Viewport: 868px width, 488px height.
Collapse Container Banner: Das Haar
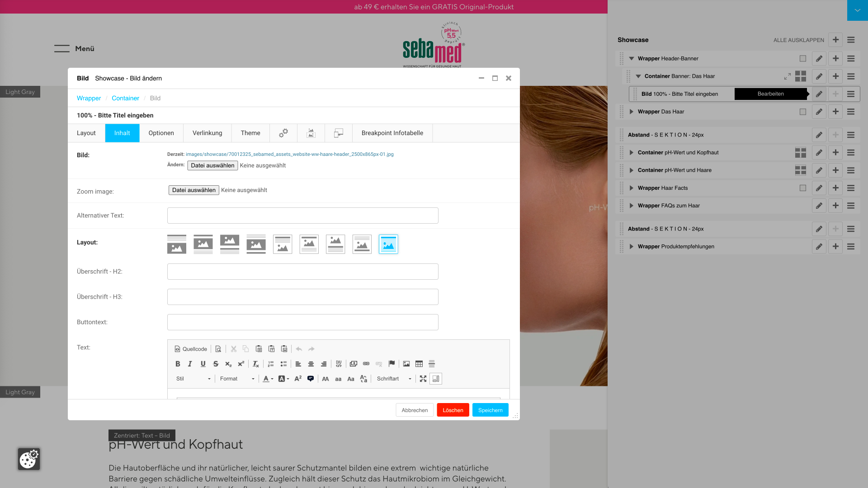tap(638, 76)
